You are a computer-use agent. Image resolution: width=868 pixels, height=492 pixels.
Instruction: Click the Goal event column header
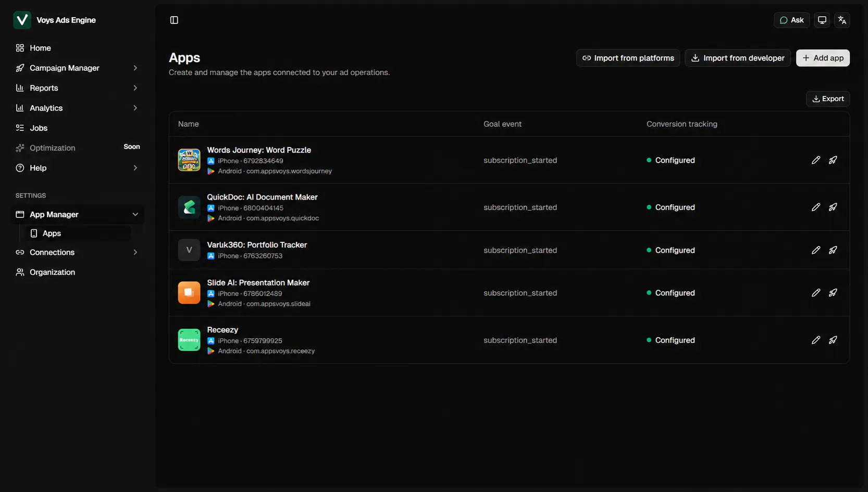[502, 124]
